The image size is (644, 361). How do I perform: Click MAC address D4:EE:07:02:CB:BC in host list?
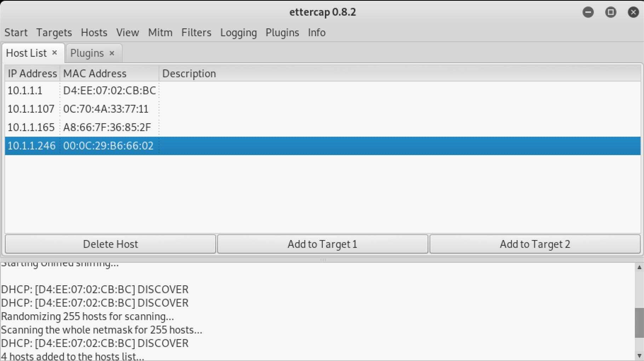click(110, 91)
